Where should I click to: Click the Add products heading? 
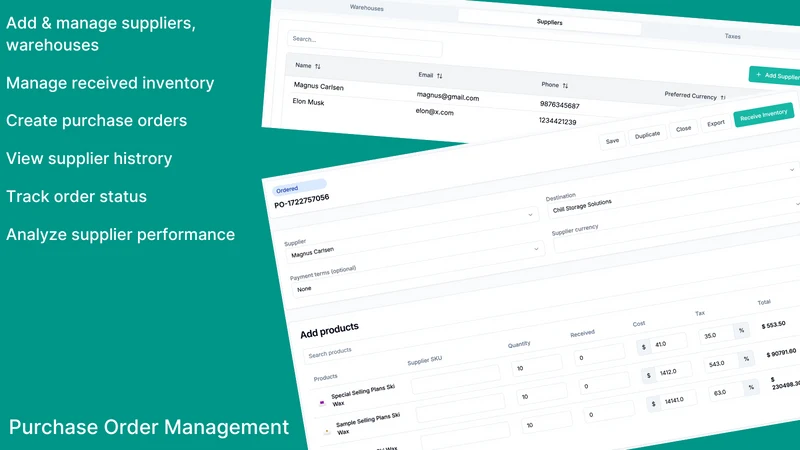click(x=329, y=331)
